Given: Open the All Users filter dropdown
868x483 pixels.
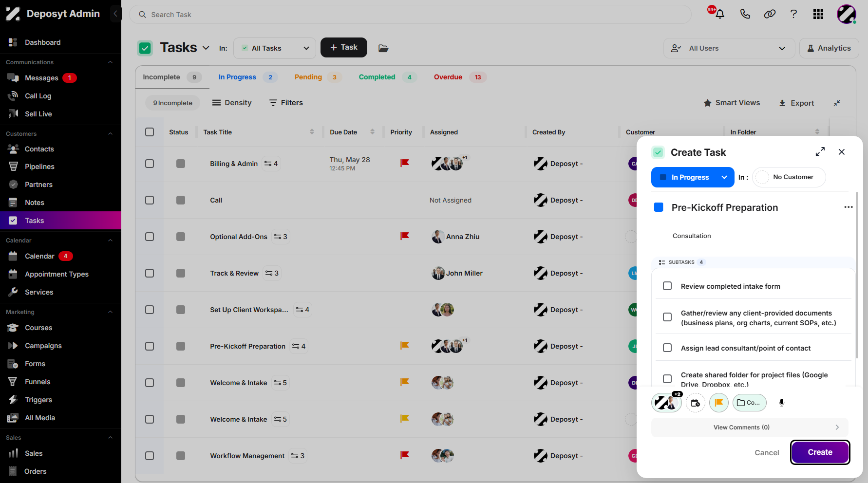Looking at the screenshot, I should (729, 48).
